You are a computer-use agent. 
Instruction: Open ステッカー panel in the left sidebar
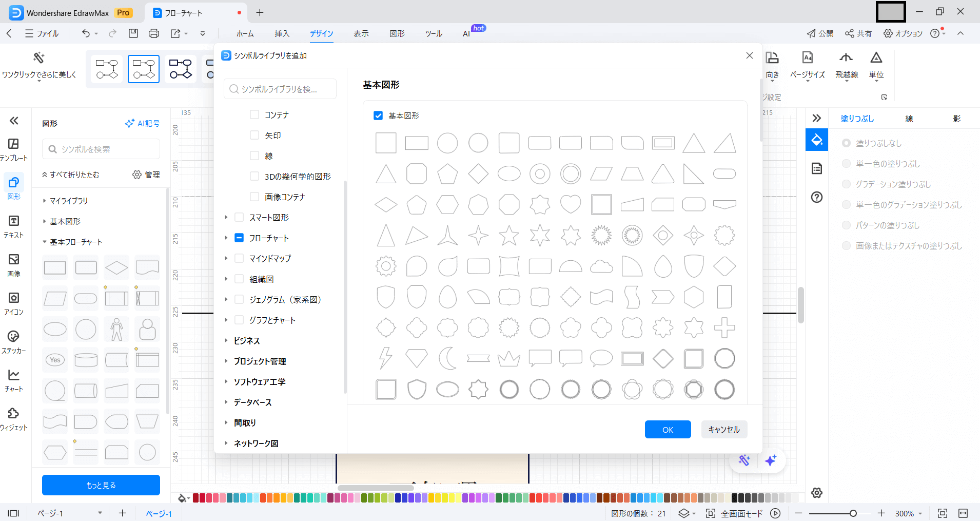tap(14, 342)
